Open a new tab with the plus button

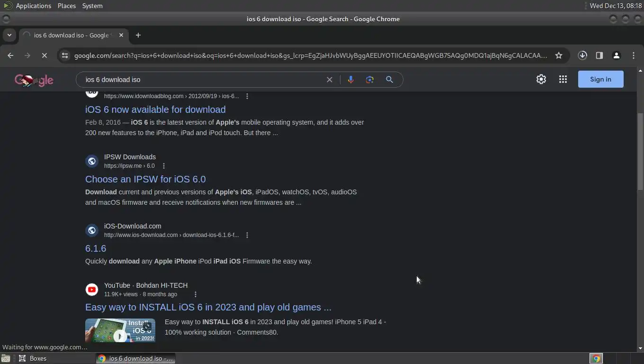[138, 35]
